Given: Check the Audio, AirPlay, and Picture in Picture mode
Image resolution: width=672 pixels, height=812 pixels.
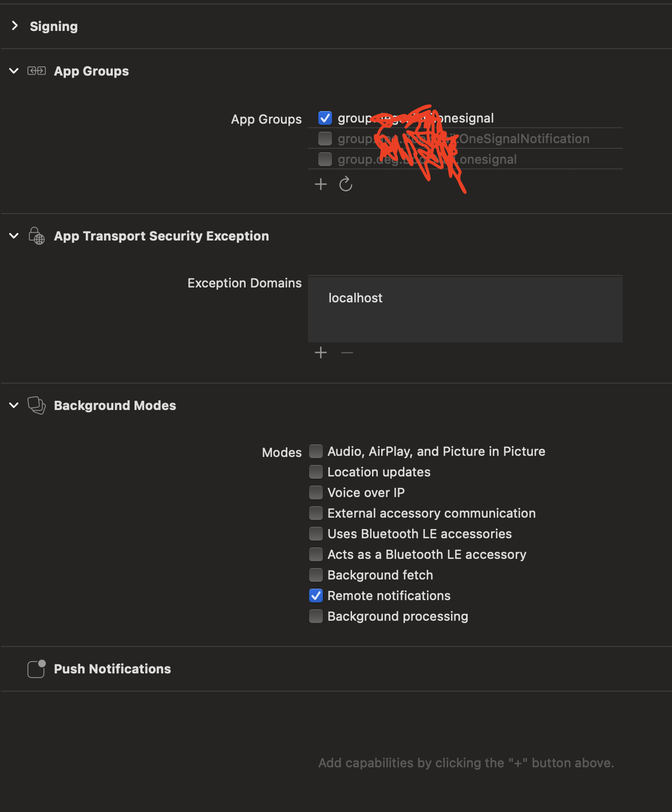Looking at the screenshot, I should (x=316, y=451).
